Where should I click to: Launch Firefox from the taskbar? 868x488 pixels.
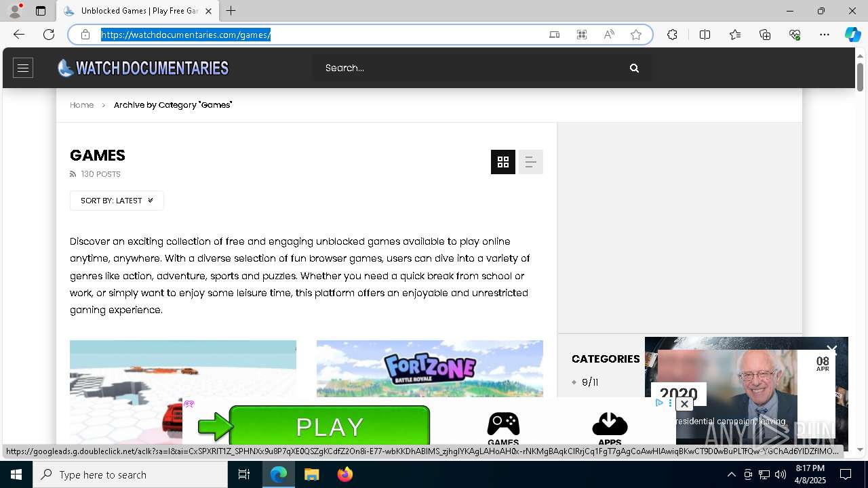coord(345,474)
